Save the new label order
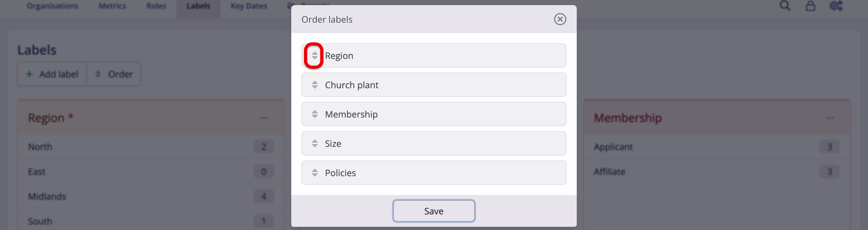 point(434,211)
